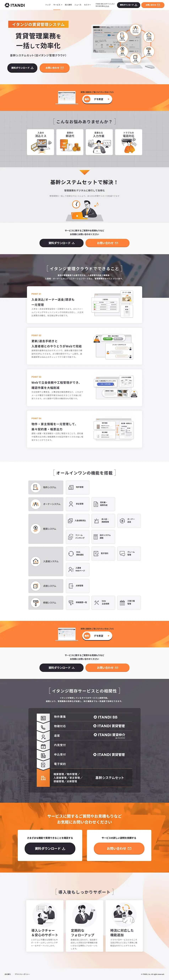Image resolution: width=169 pixels, height=980 pixels.
Task: Open the ITANDI BB service link
Action: [x=106, y=717]
